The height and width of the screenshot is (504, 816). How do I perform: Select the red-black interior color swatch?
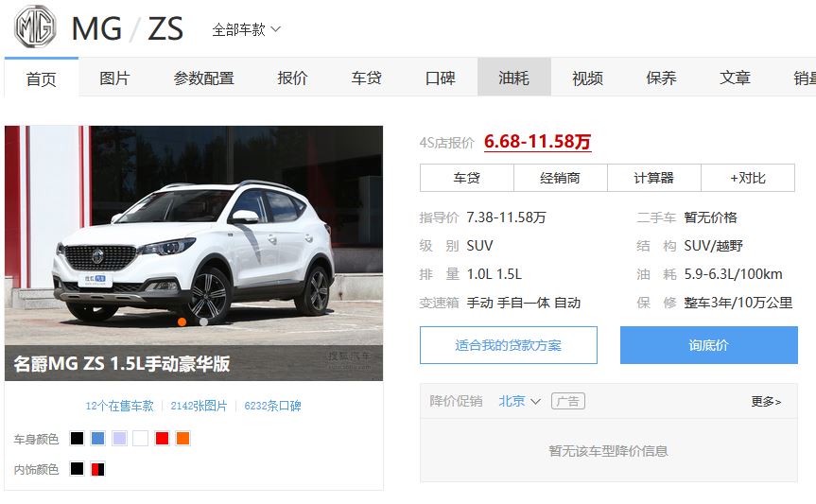coord(97,469)
